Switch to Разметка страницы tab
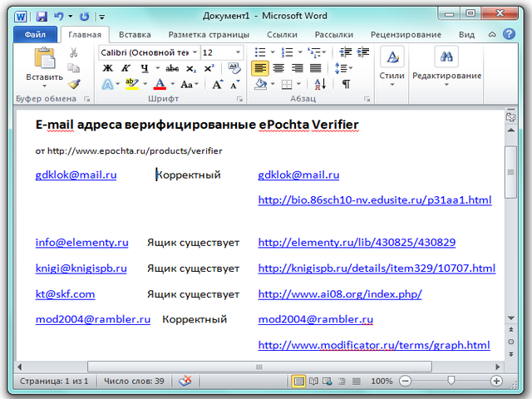 209,35
